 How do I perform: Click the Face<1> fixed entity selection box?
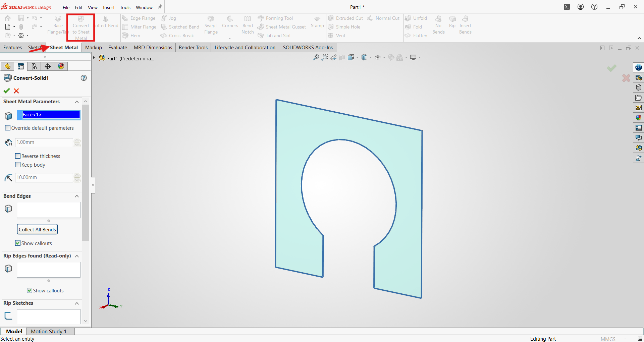[x=49, y=115]
